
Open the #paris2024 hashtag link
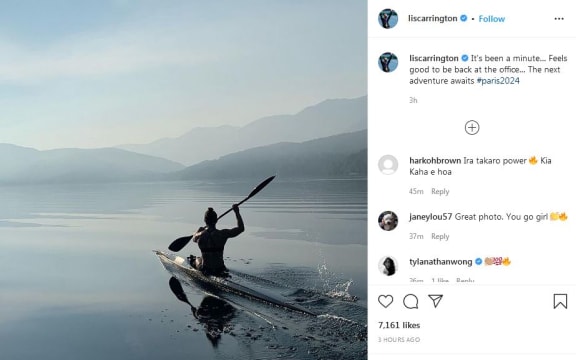tap(498, 81)
